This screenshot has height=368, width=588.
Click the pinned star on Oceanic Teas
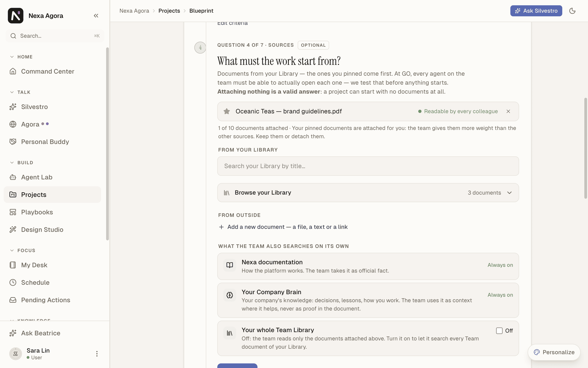(227, 111)
